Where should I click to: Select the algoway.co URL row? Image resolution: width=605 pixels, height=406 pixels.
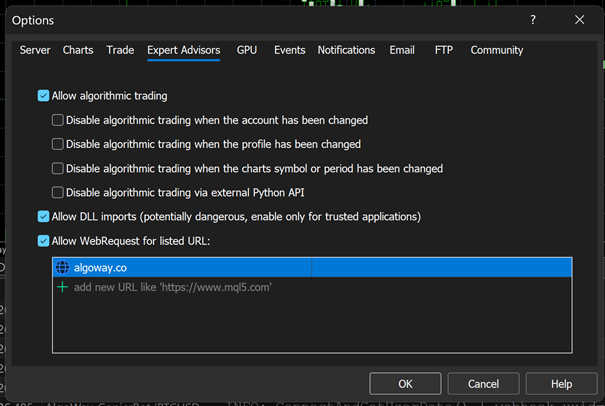[312, 267]
